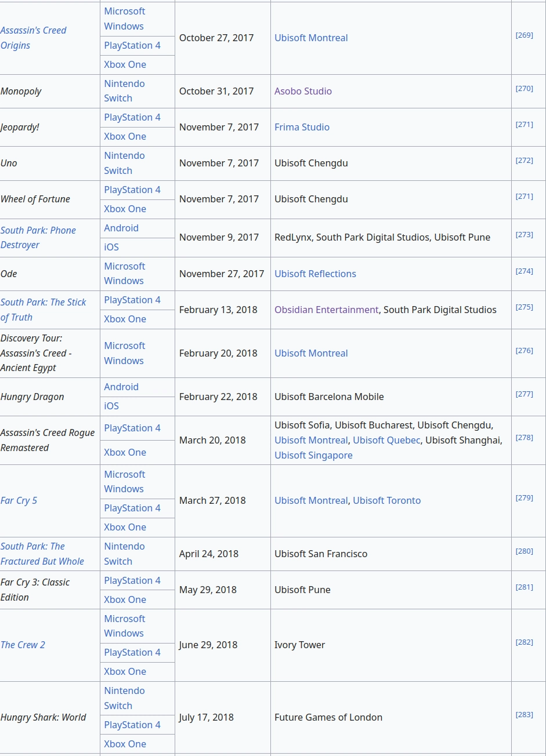Open The Crew 2 game link
The height and width of the screenshot is (756, 546).
click(23, 645)
